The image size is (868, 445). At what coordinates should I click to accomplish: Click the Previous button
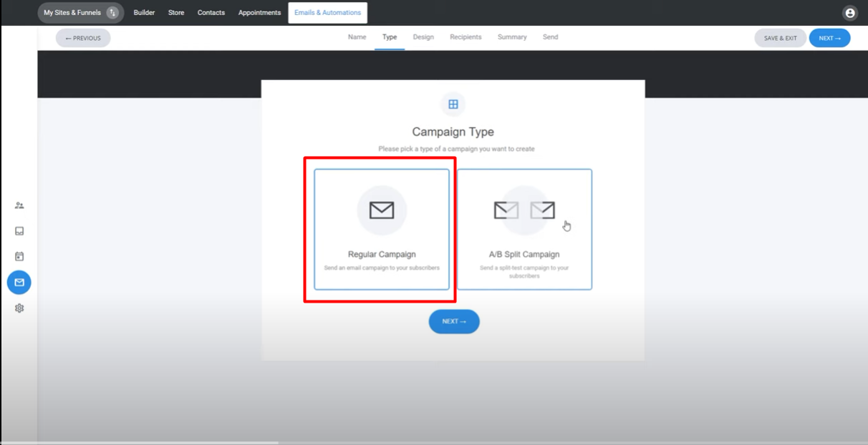coord(83,38)
